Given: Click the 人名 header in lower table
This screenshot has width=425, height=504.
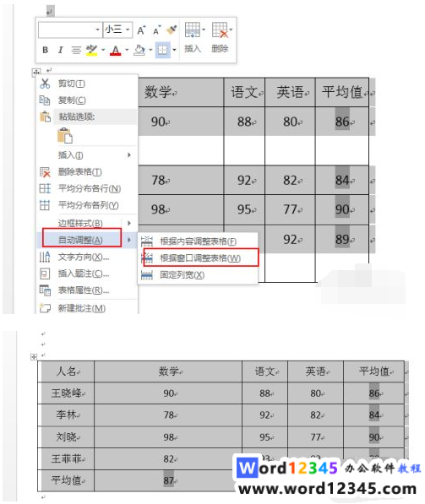Looking at the screenshot, I should pos(66,371).
